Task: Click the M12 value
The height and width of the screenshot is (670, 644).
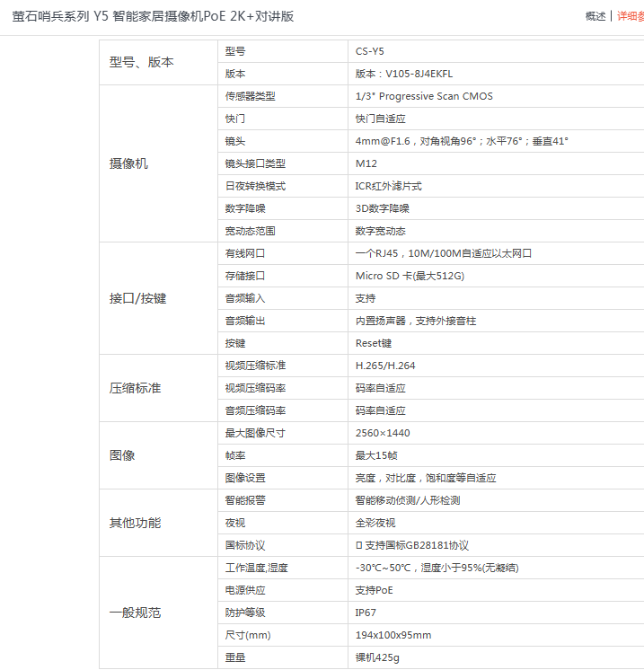Action: (x=366, y=163)
